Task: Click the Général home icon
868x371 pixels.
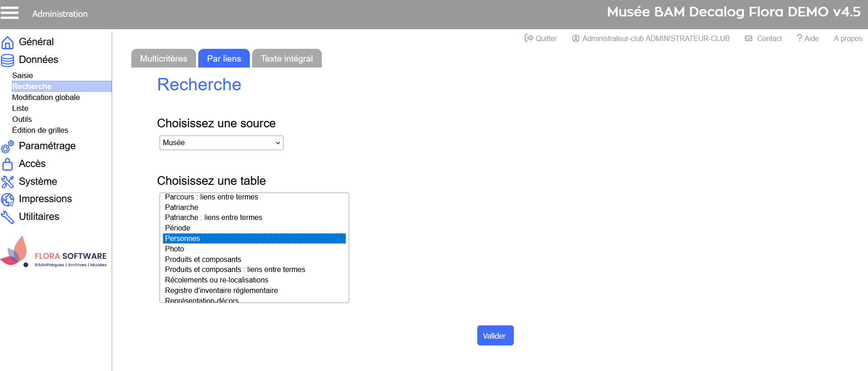Action: tap(8, 42)
